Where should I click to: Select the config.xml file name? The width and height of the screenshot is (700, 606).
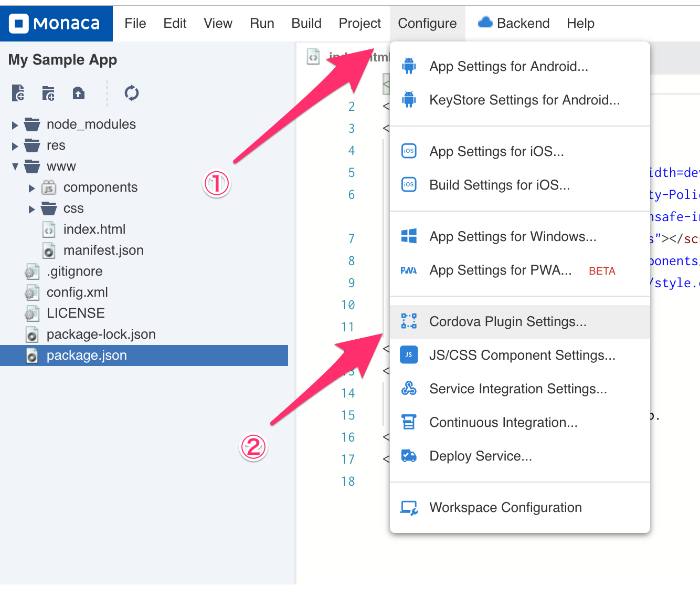pos(77,292)
